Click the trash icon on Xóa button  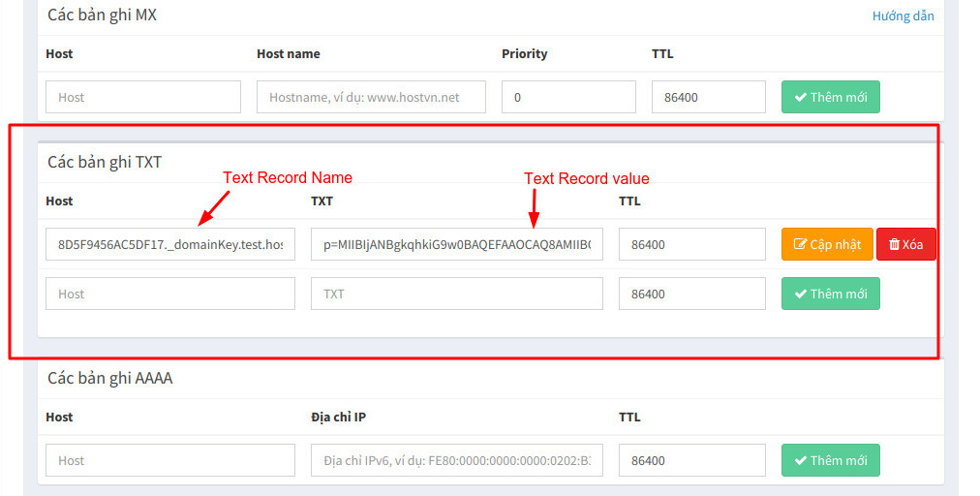click(x=894, y=244)
